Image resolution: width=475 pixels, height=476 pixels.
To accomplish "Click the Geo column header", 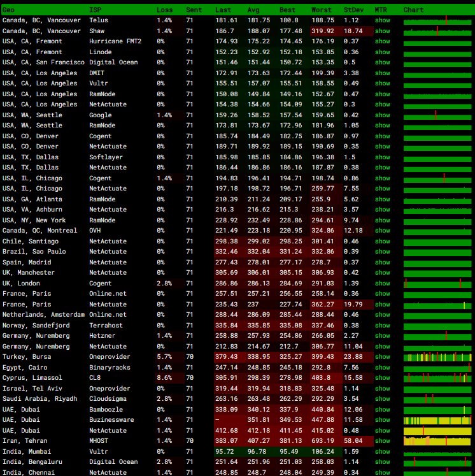I will click(x=8, y=10).
